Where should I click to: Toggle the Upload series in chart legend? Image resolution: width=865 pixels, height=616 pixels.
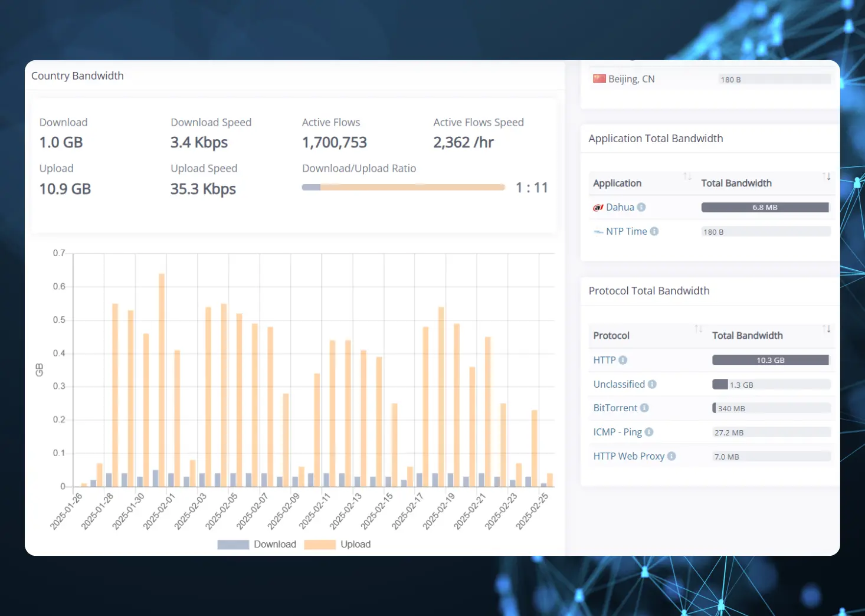338,544
